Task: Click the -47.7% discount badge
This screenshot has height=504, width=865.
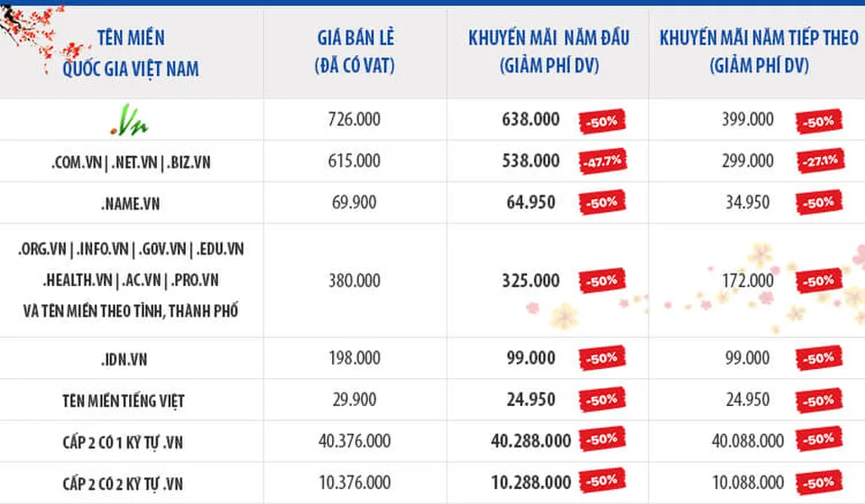Action: click(603, 161)
